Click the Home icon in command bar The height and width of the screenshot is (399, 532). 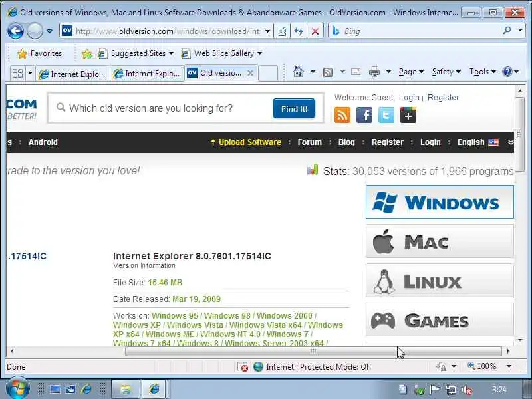[298, 72]
